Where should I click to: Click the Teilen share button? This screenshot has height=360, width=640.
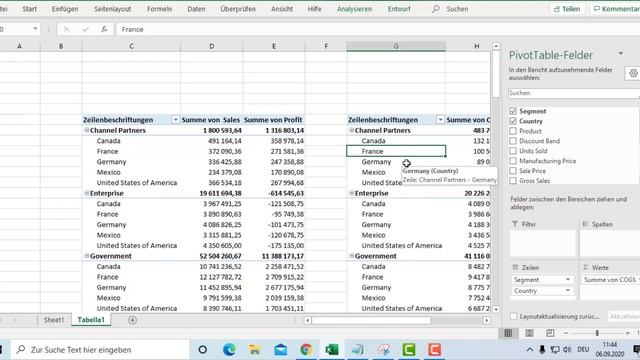[x=567, y=9]
